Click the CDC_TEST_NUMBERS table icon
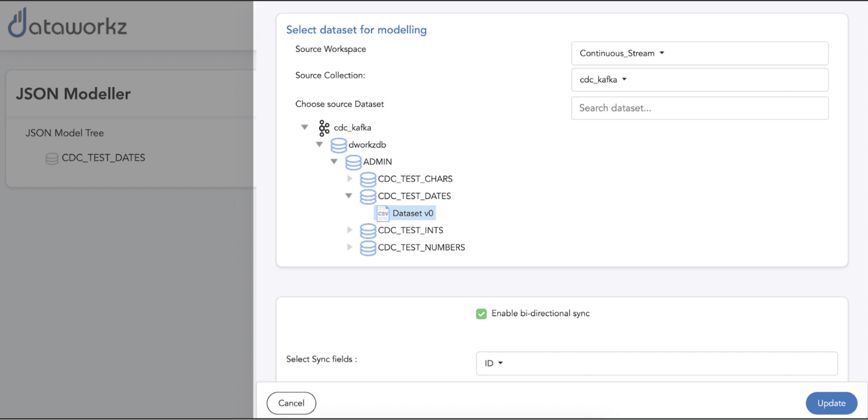 click(368, 248)
